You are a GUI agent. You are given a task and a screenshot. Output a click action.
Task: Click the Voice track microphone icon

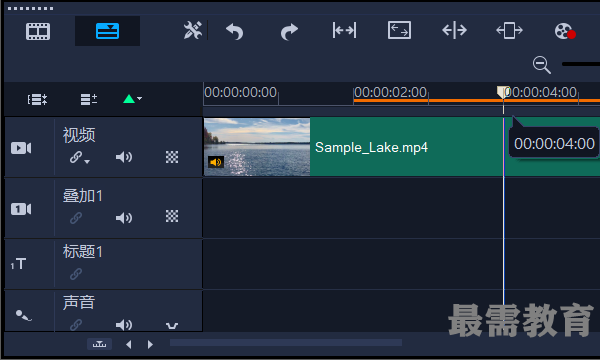23,315
